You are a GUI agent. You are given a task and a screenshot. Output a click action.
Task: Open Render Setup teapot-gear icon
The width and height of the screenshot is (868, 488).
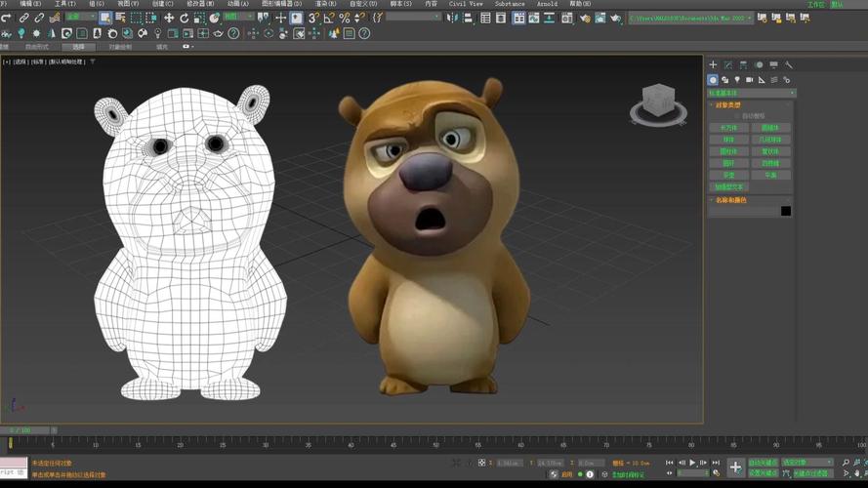[x=585, y=19]
